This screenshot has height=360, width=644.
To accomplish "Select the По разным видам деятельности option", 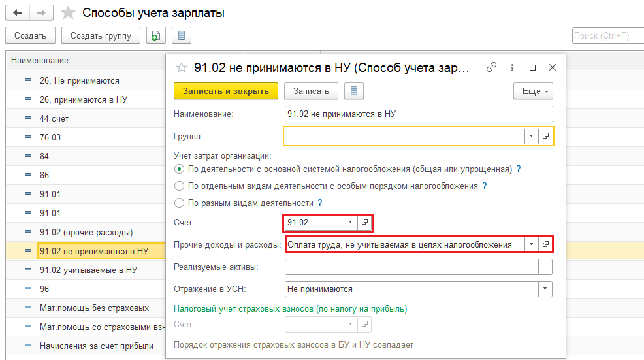I will click(x=180, y=203).
